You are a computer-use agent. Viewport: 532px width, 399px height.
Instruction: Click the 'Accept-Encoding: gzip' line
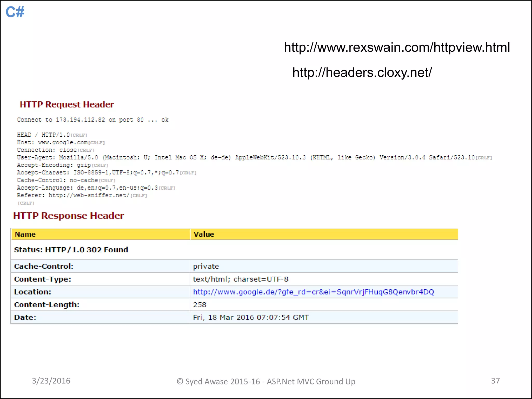(x=63, y=165)
